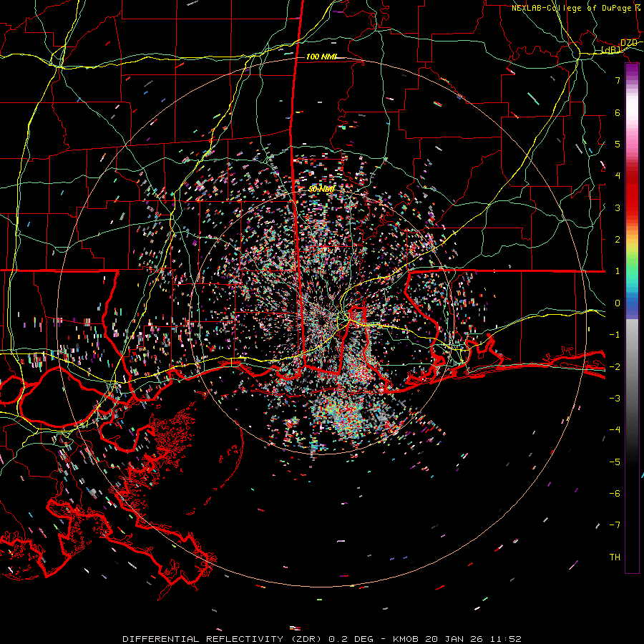Image resolution: width=644 pixels, height=644 pixels.
Task: Select the "6" value on the color scale
Action: [x=618, y=112]
